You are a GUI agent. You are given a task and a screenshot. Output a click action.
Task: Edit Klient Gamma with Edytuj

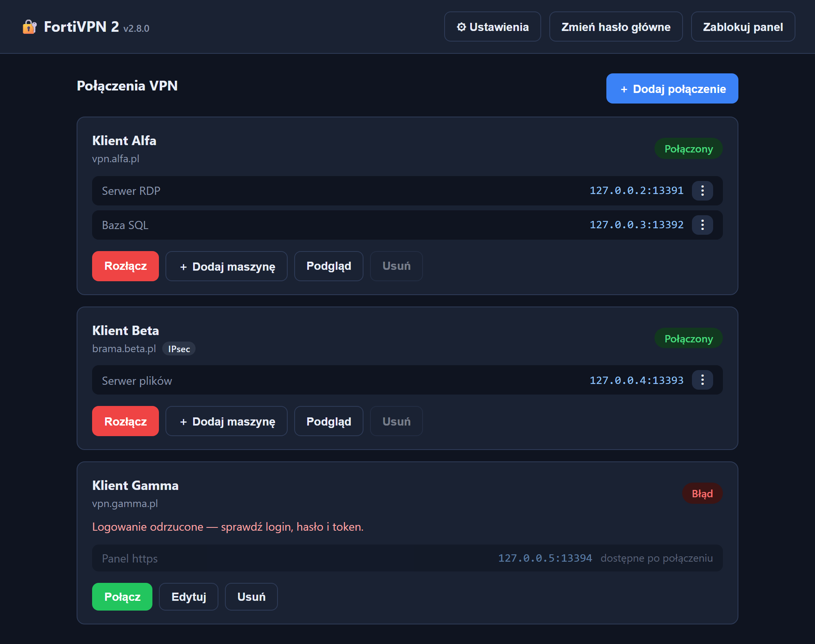click(189, 597)
